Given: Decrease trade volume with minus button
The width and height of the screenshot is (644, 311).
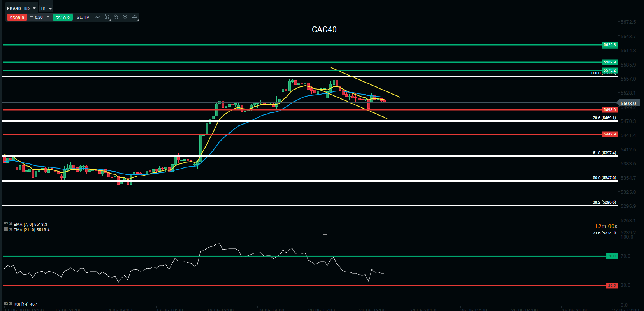Looking at the screenshot, I should pyautogui.click(x=32, y=17).
